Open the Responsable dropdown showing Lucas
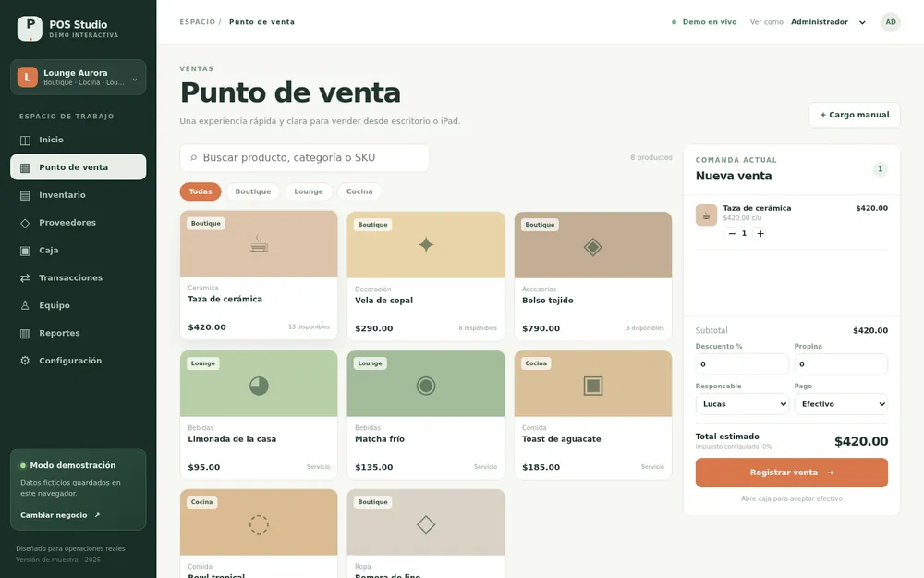The height and width of the screenshot is (578, 924). (742, 404)
